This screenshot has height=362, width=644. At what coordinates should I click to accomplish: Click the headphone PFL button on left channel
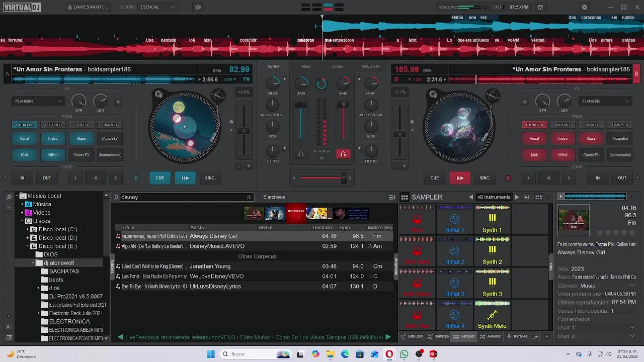point(301,154)
